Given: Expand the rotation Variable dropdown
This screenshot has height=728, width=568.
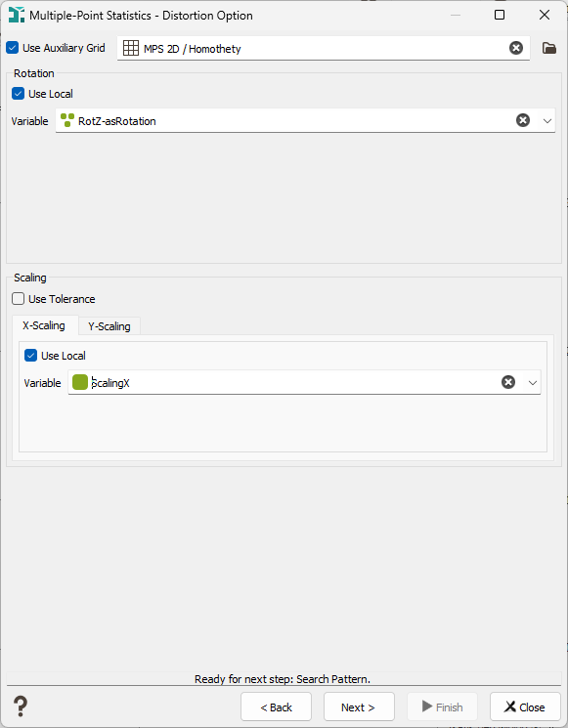Looking at the screenshot, I should coord(547,121).
